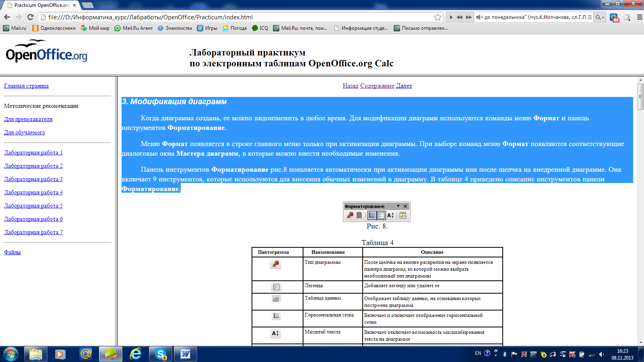Screen dimensions: 644x362
Task: Open the Файлы link in sidebar
Action: click(x=12, y=252)
